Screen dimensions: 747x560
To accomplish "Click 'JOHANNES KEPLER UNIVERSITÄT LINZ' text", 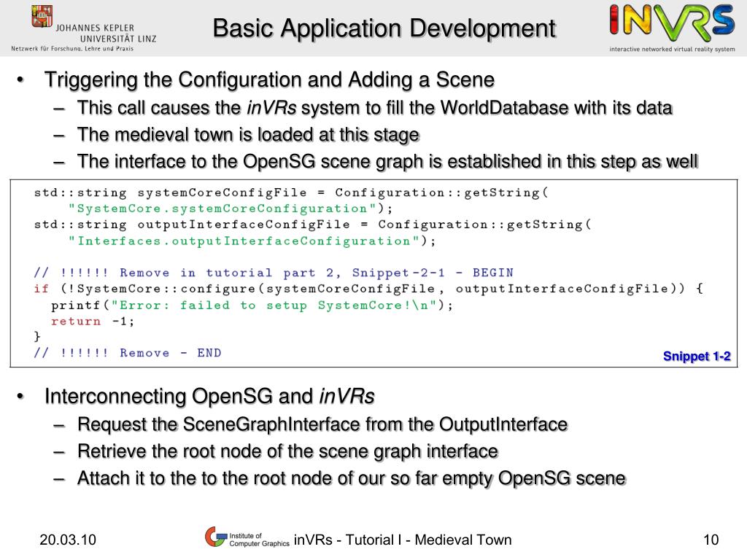I will pyautogui.click(x=106, y=34).
